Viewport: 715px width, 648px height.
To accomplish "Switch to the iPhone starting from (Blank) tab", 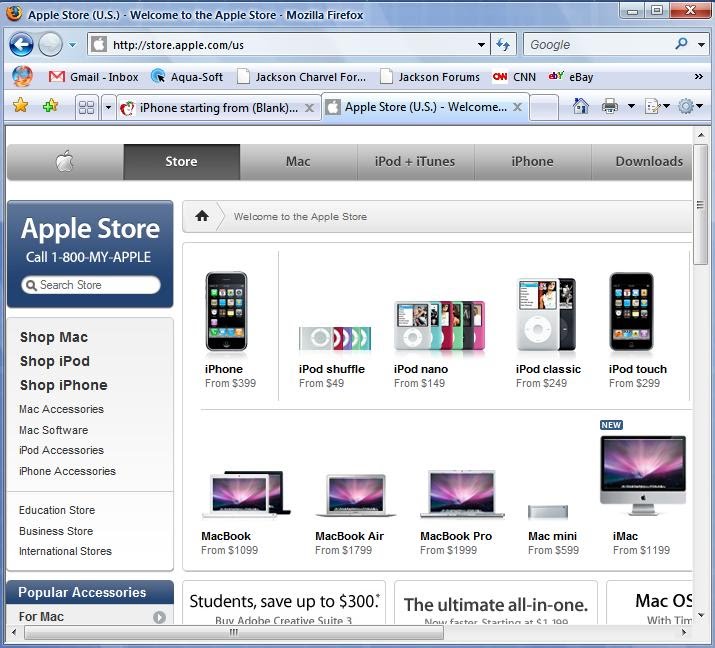I will [218, 108].
